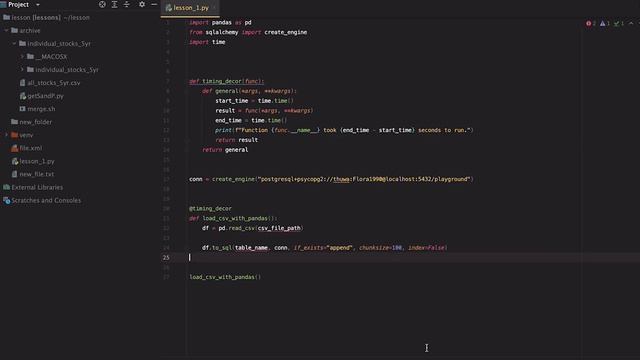Collapse the archive folder chevron
This screenshot has width=640, height=360.
tap(6, 31)
